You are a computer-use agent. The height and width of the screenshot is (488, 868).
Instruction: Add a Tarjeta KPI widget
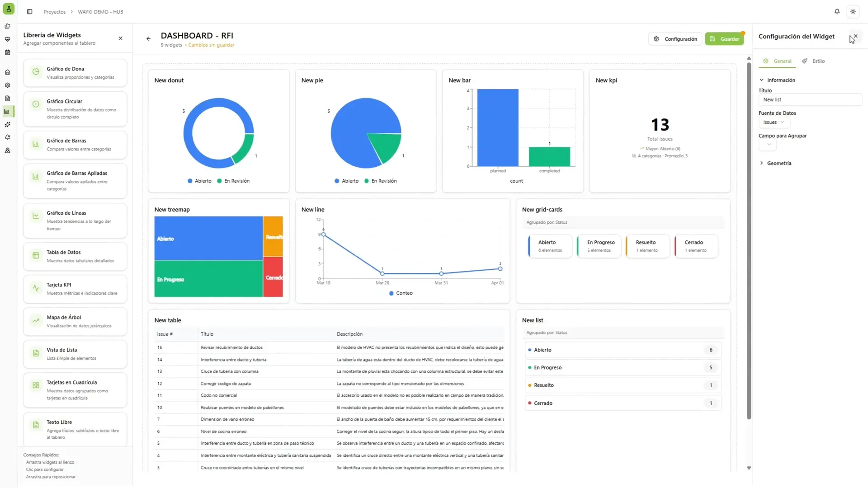(75, 289)
